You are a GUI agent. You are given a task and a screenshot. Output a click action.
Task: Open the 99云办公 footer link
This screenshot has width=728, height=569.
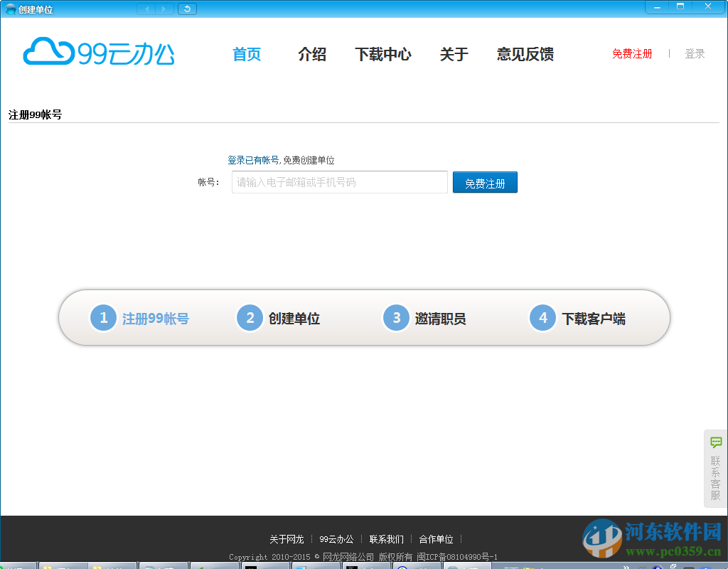coord(336,539)
